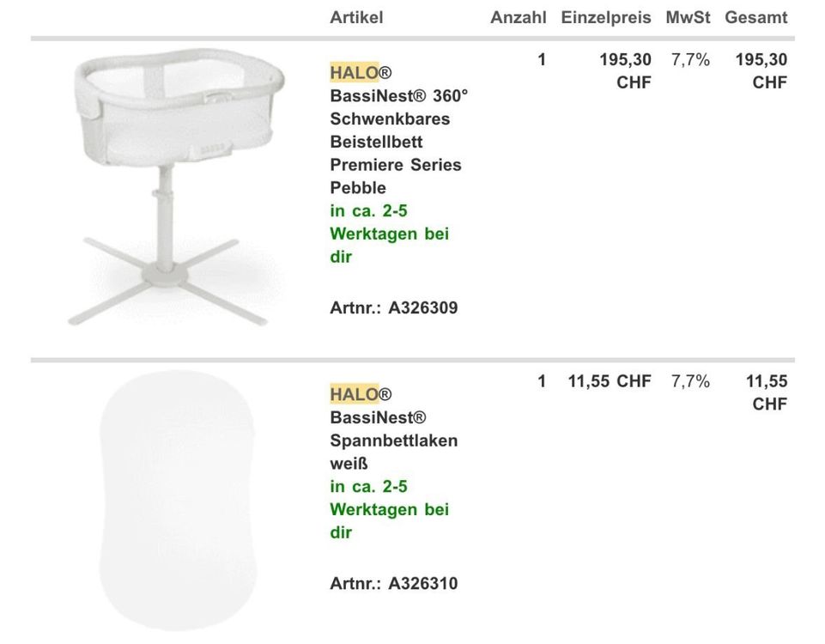Open the BassiNest Spannbettlaken weiß product name
Screen dimensions: 825x644
pos(394,440)
